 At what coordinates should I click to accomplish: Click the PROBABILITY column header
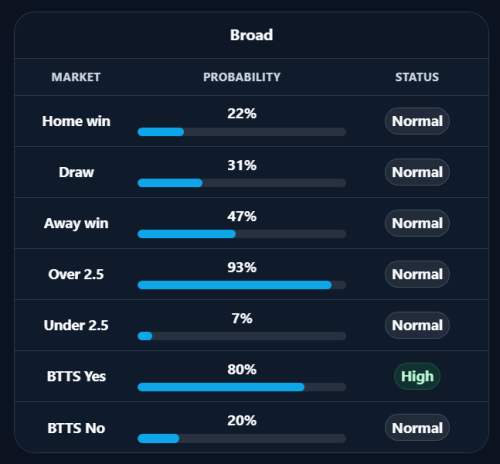[242, 77]
